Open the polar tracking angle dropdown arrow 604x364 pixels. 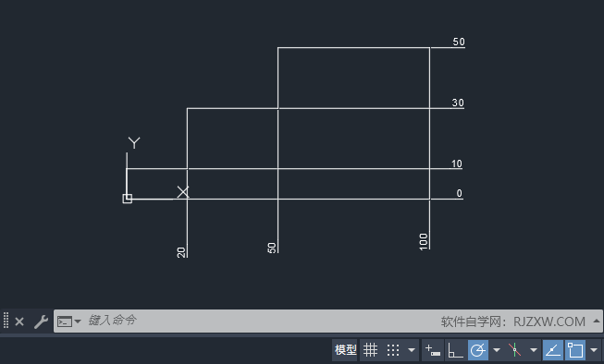[497, 350]
